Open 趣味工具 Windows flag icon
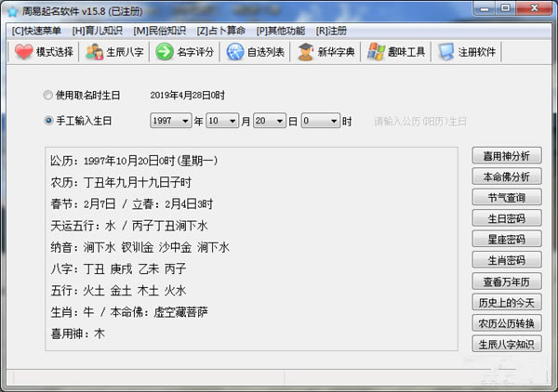This screenshot has width=558, height=392. [x=376, y=52]
